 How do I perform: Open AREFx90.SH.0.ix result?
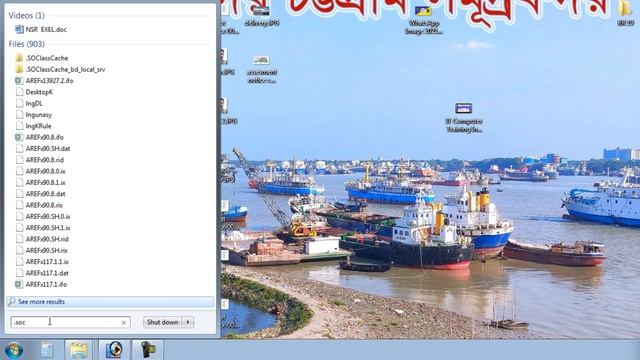[48, 216]
